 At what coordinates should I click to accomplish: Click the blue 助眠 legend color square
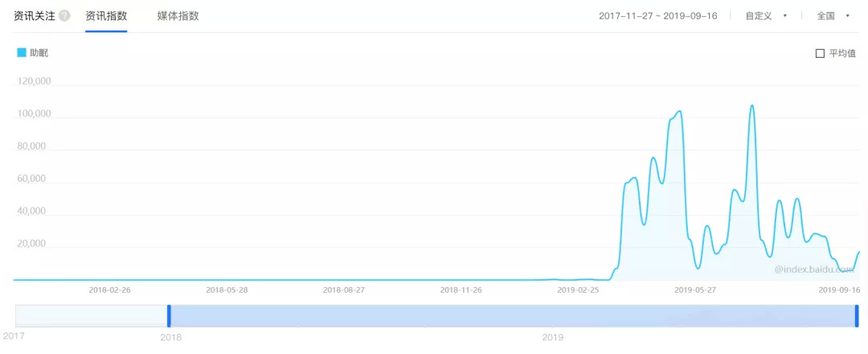22,53
